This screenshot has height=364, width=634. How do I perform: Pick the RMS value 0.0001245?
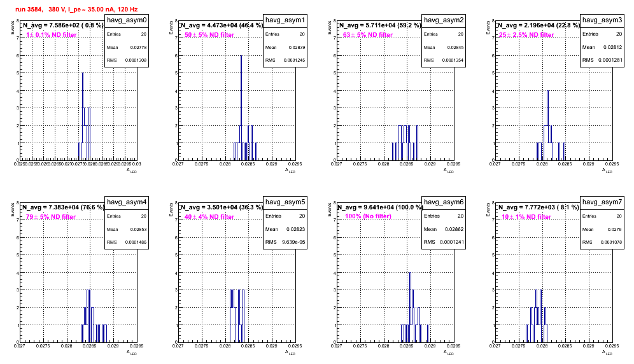coord(294,60)
